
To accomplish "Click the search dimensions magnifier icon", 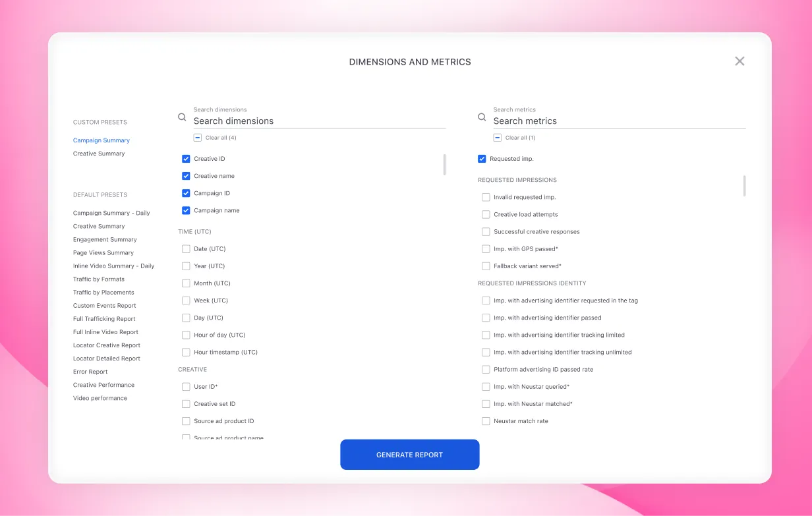I will coord(182,117).
